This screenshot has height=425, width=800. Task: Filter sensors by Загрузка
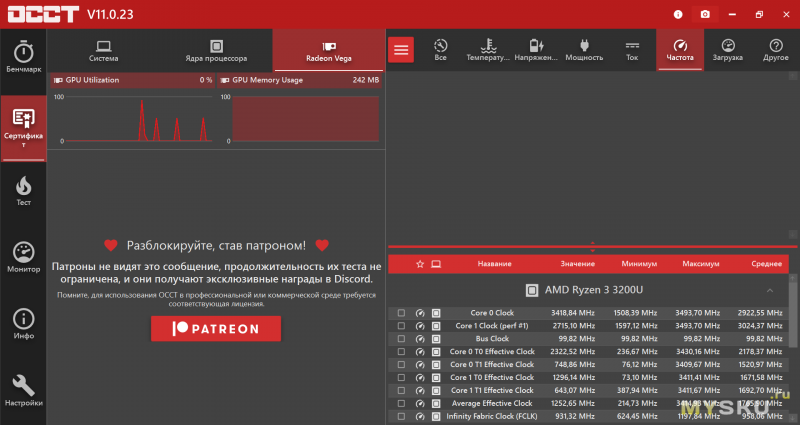click(x=728, y=50)
